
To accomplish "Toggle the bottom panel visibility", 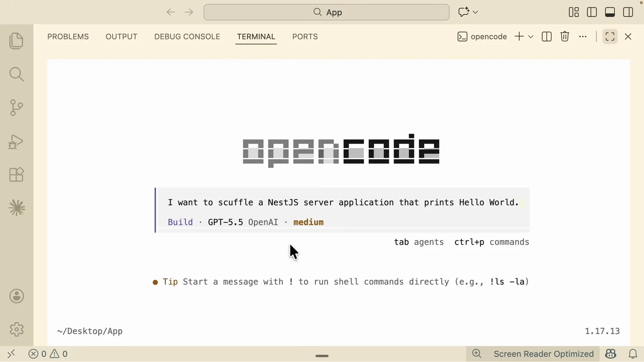I will coord(610,12).
